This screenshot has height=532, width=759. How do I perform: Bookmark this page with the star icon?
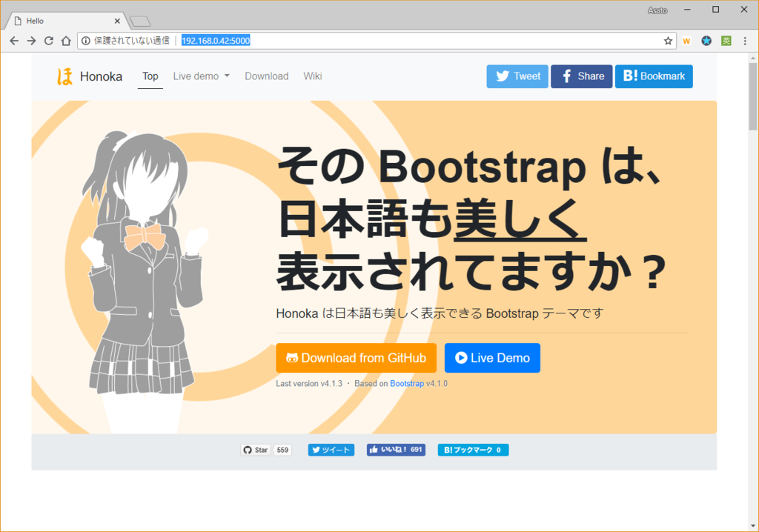(668, 41)
